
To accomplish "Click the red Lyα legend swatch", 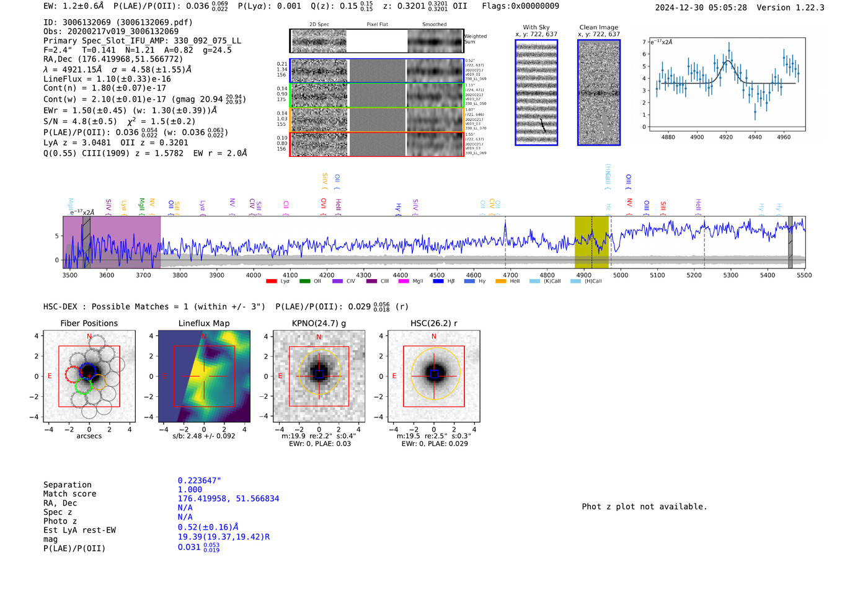I will click(x=271, y=282).
